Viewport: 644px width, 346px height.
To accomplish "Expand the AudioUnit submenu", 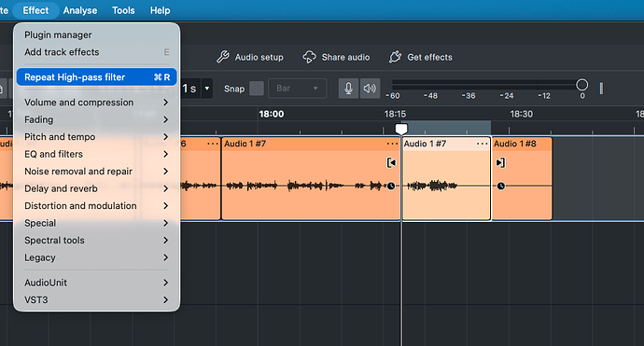I will coord(96,283).
